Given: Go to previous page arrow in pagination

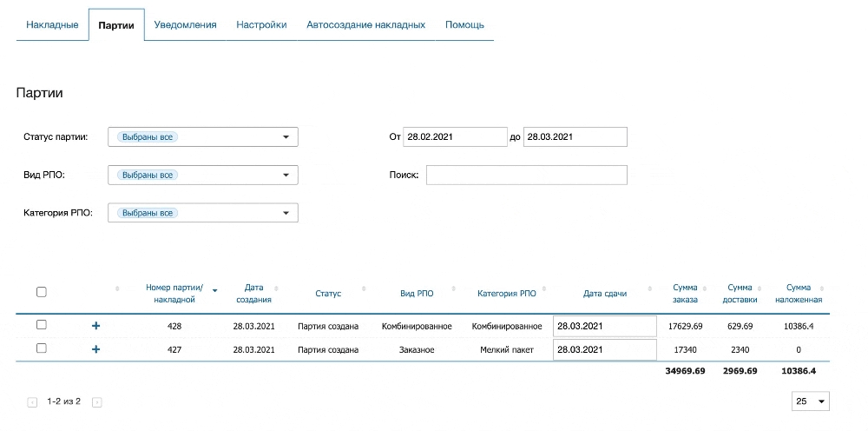Looking at the screenshot, I should 33,402.
